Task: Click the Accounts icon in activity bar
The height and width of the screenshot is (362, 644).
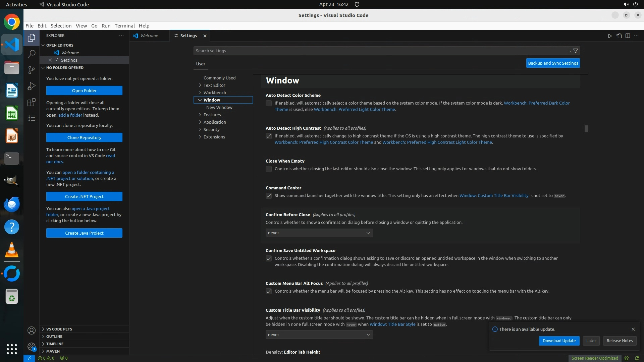Action: pyautogui.click(x=32, y=330)
